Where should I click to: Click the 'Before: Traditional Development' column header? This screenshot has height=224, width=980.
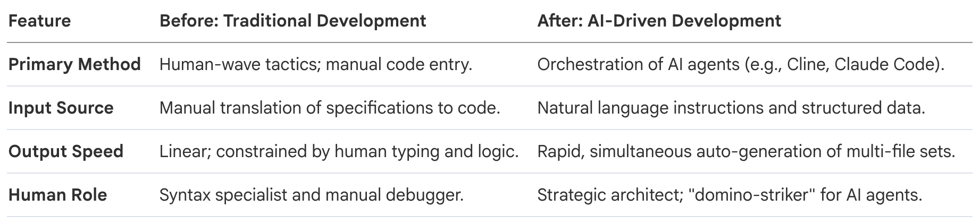292,21
